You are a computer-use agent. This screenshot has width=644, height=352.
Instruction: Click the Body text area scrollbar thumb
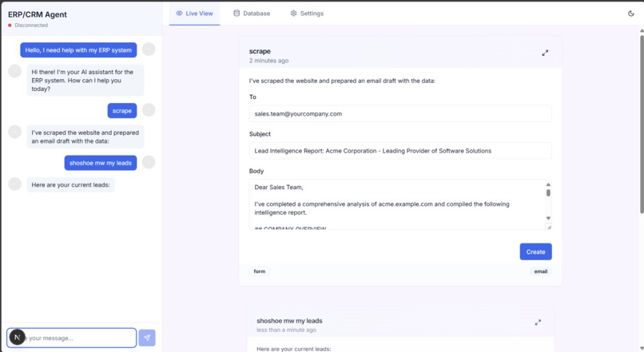(548, 192)
